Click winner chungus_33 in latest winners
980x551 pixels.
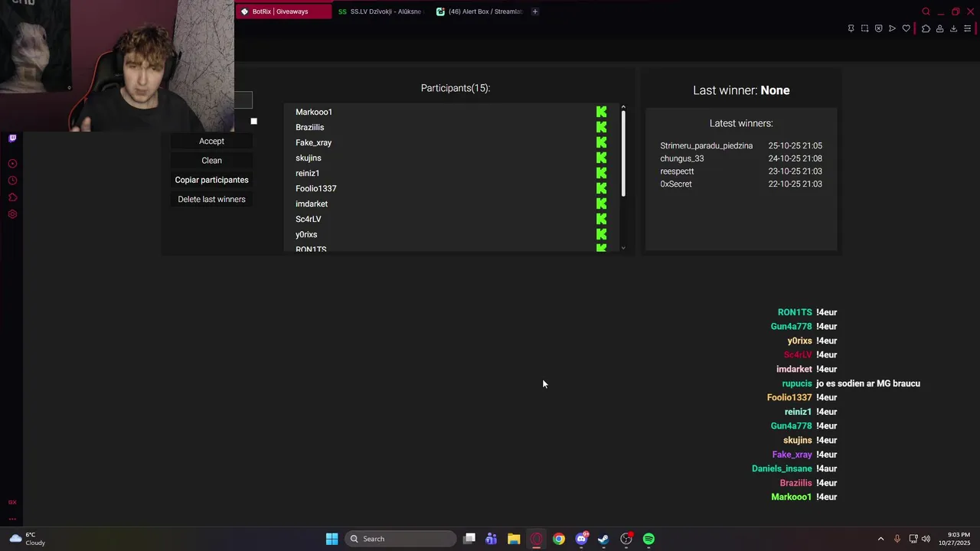pyautogui.click(x=682, y=158)
